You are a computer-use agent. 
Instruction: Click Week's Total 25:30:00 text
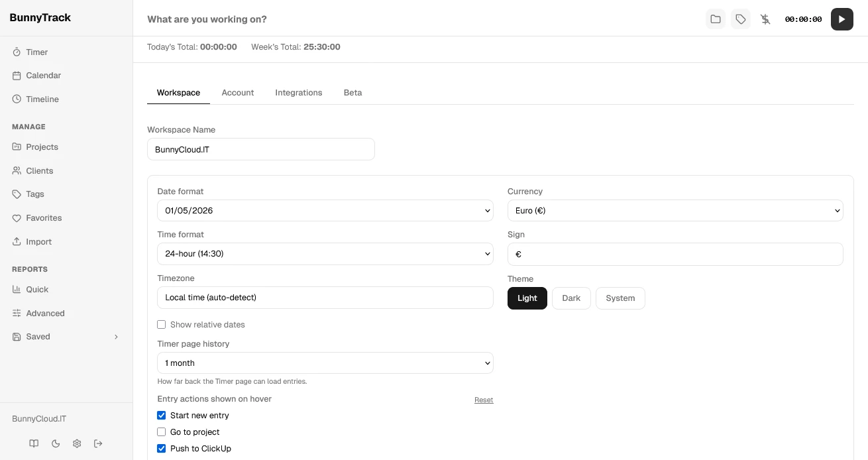(x=296, y=47)
